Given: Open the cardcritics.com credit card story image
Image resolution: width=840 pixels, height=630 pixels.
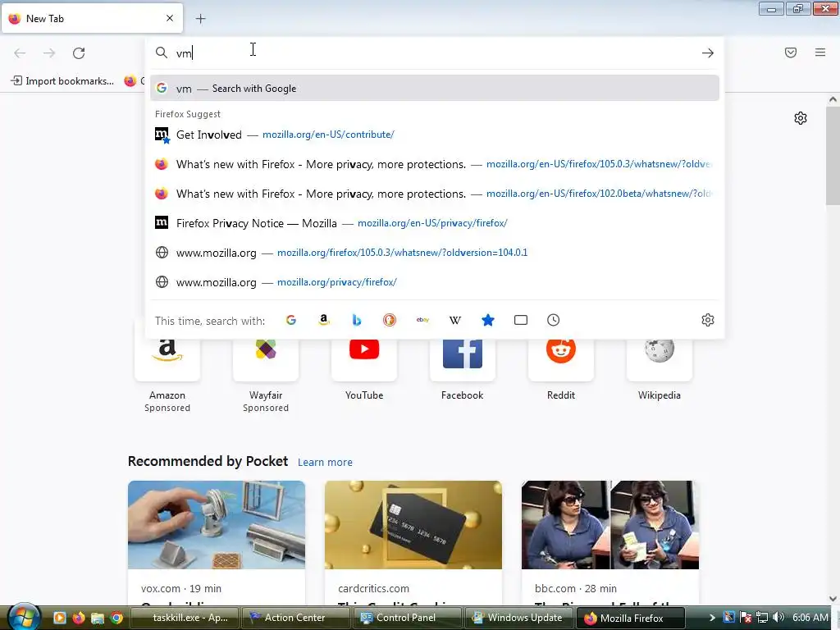Looking at the screenshot, I should point(413,525).
